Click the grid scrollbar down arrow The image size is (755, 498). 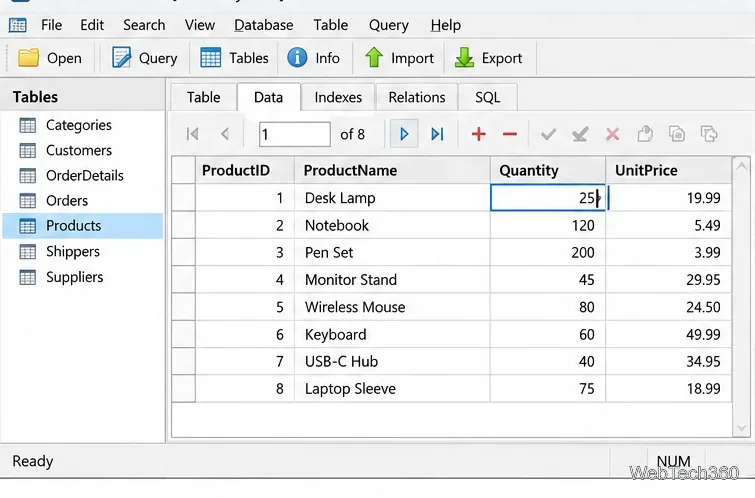[742, 428]
